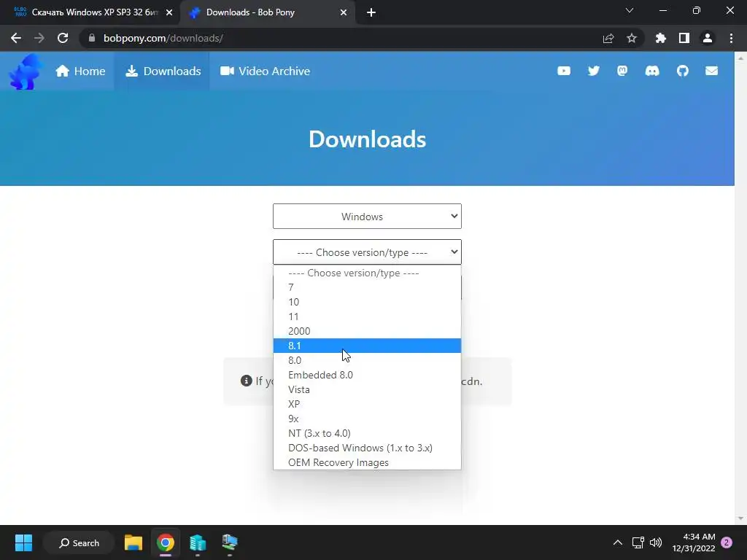Click the Bob Pony site logo
The image size is (747, 560).
point(26,71)
